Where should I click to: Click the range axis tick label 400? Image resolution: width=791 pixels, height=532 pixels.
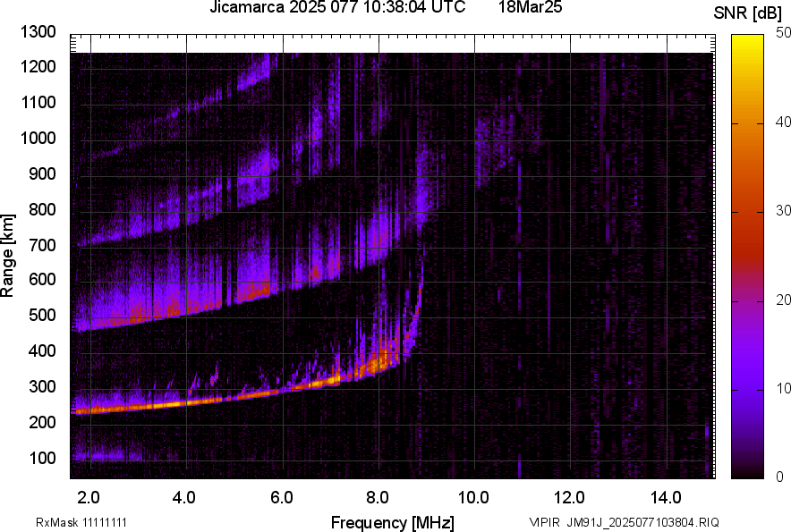42,350
